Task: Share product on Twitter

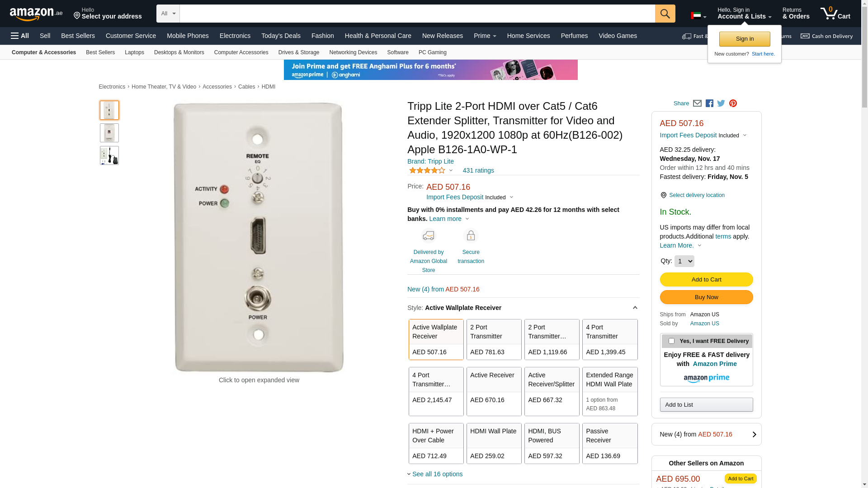Action: (x=721, y=103)
